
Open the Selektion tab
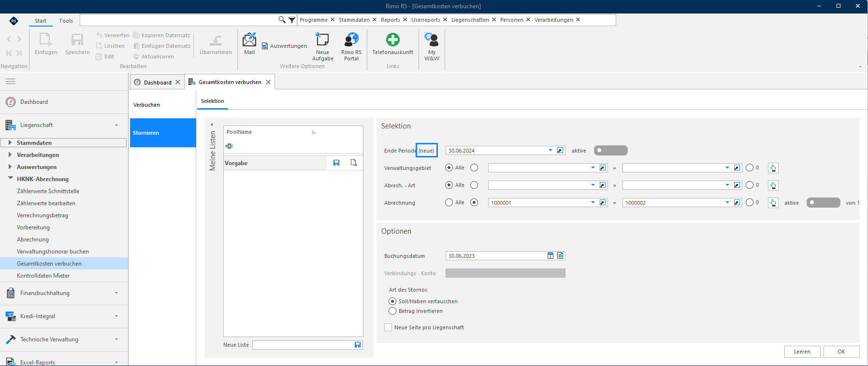(213, 101)
